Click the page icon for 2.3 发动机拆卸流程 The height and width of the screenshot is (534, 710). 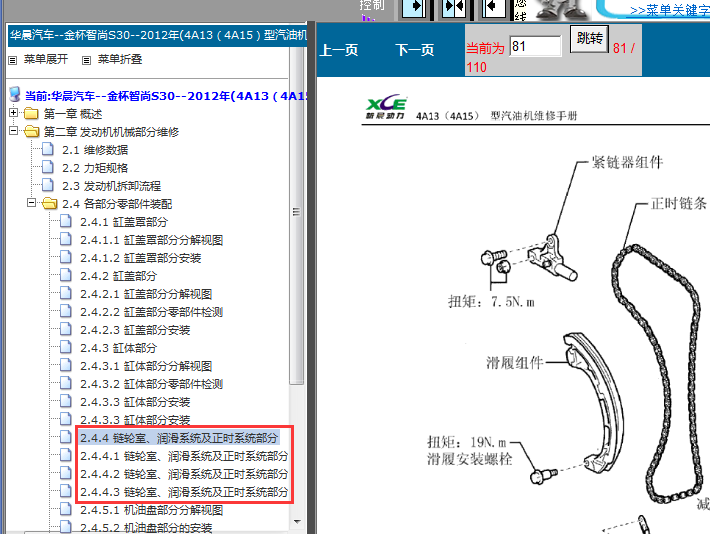click(48, 185)
